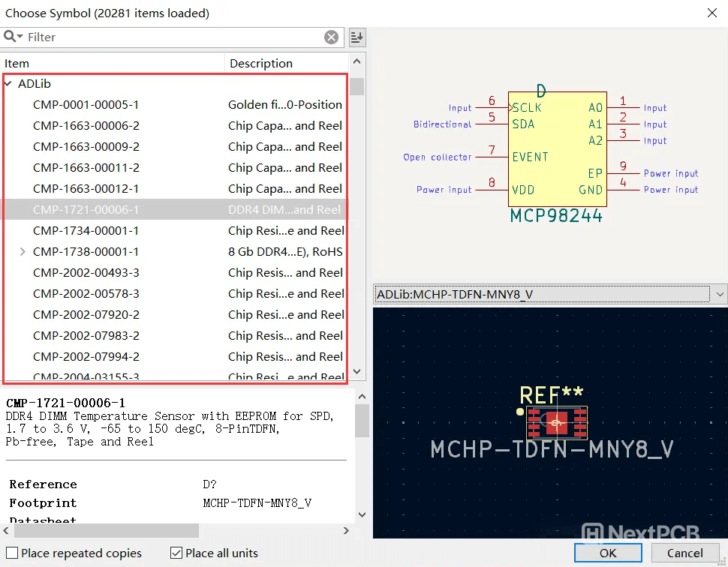
Task: Enable Place repeated copies checkbox
Action: tap(11, 553)
